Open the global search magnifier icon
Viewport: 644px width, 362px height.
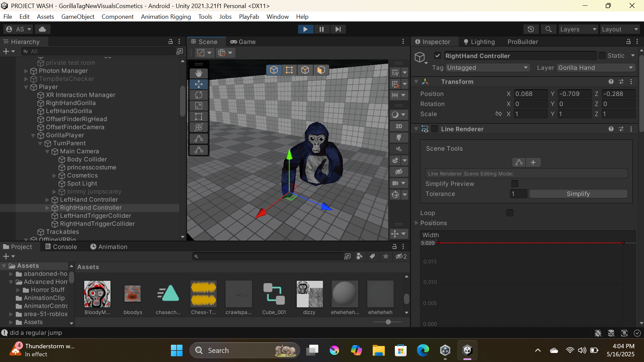pos(548,29)
